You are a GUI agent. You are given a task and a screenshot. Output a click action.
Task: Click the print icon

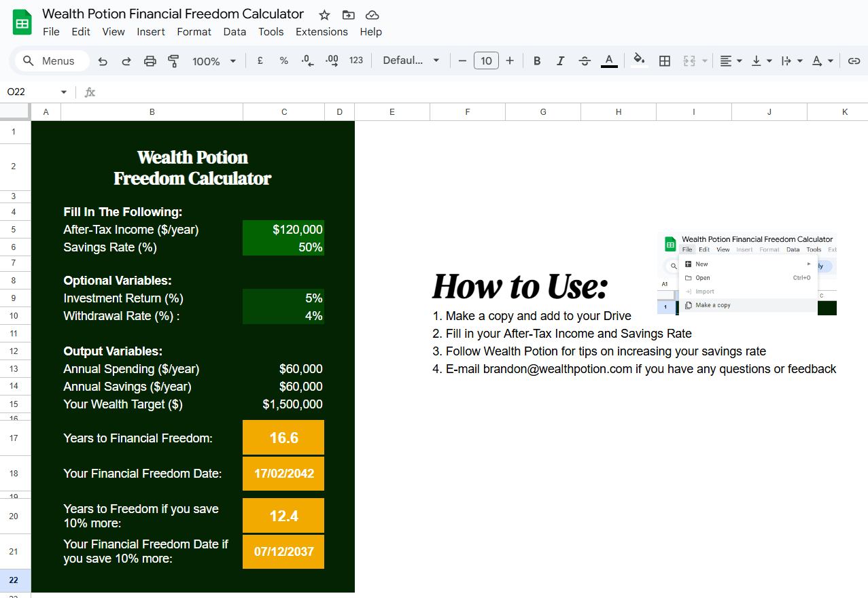(150, 61)
